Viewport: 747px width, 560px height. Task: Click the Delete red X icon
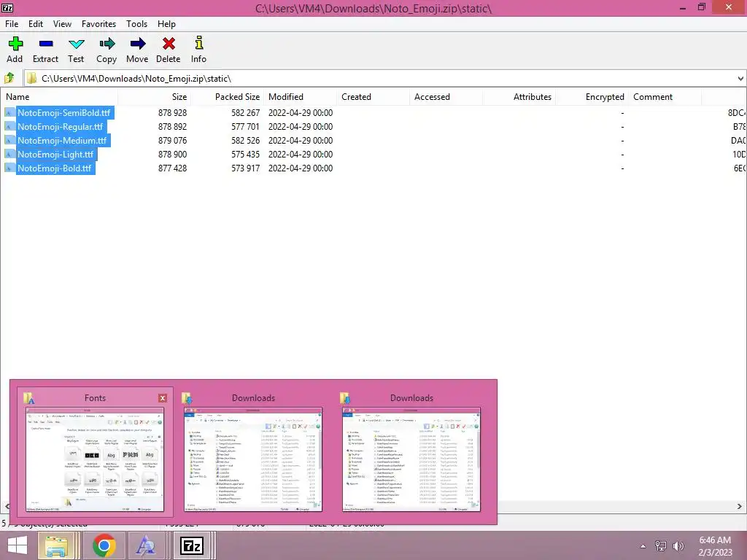[x=169, y=44]
